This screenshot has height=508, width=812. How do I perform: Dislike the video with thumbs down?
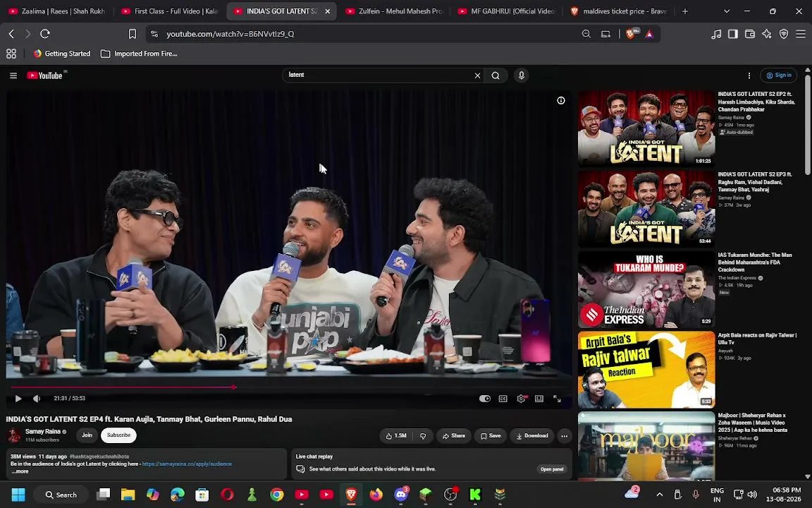point(423,436)
